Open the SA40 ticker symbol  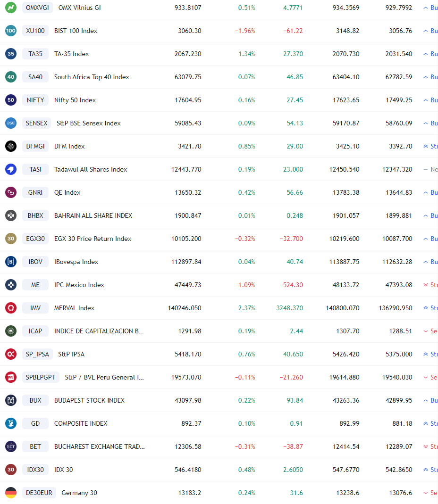coord(35,77)
